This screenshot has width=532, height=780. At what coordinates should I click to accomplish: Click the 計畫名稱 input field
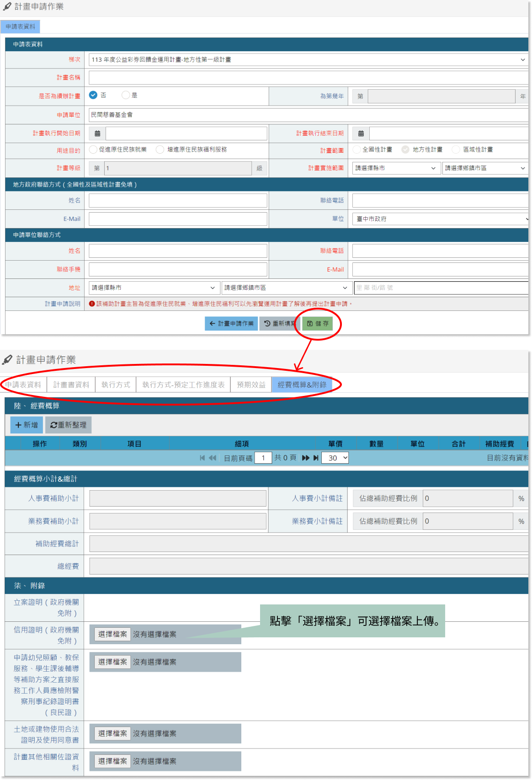tap(307, 78)
